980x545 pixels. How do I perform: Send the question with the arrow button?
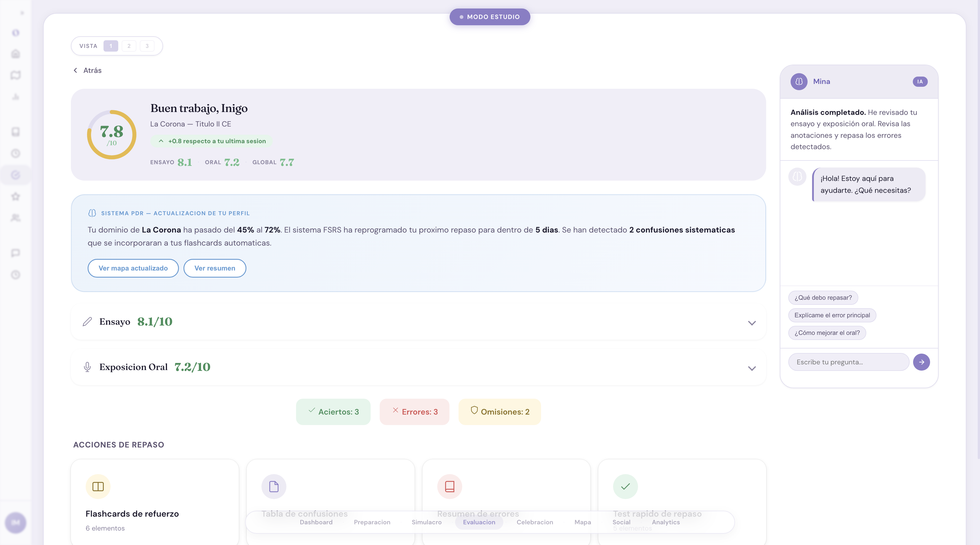pos(921,362)
